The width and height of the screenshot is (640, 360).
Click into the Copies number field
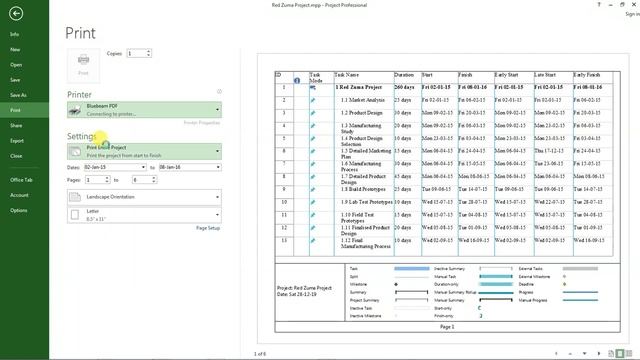pos(136,53)
